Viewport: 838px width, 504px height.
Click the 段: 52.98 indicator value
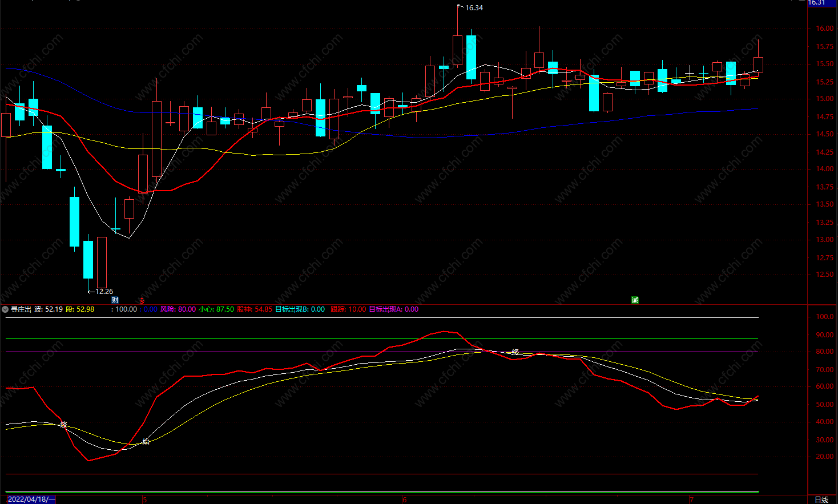80,309
